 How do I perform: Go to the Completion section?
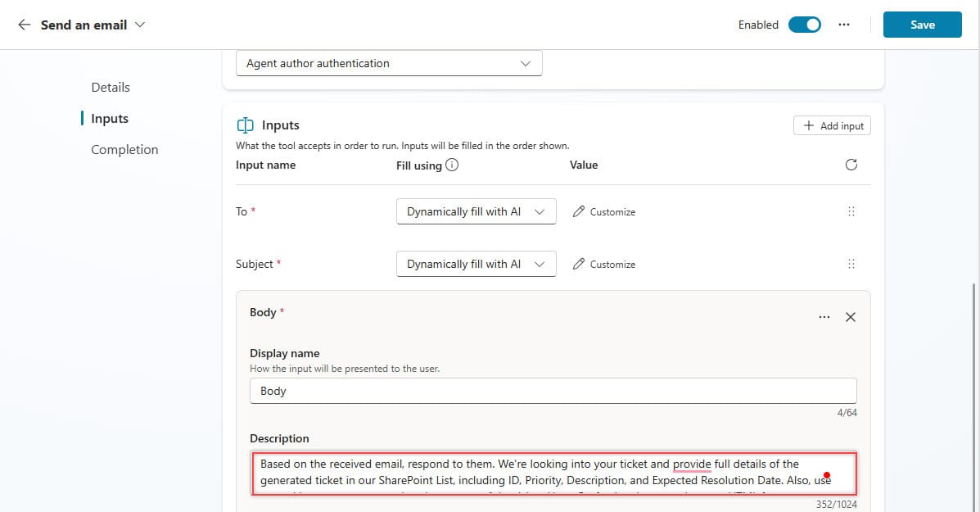point(124,150)
